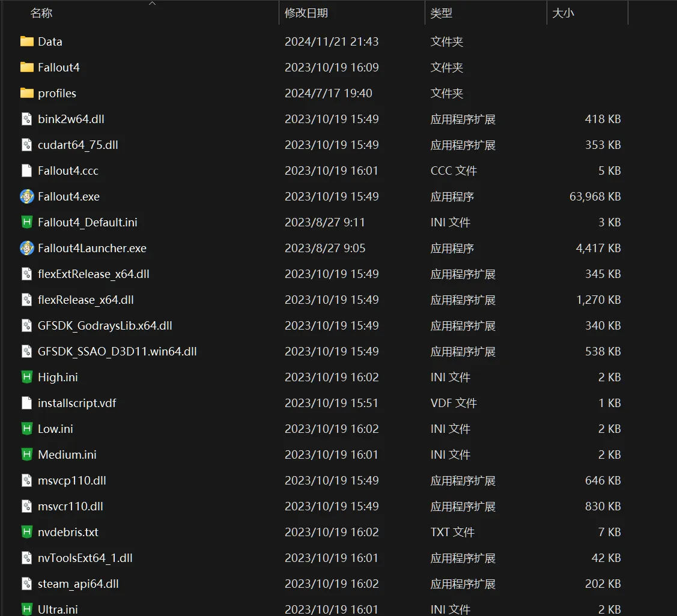Viewport: 677px width, 616px height.
Task: Click the Data folder icon
Action: point(27,41)
